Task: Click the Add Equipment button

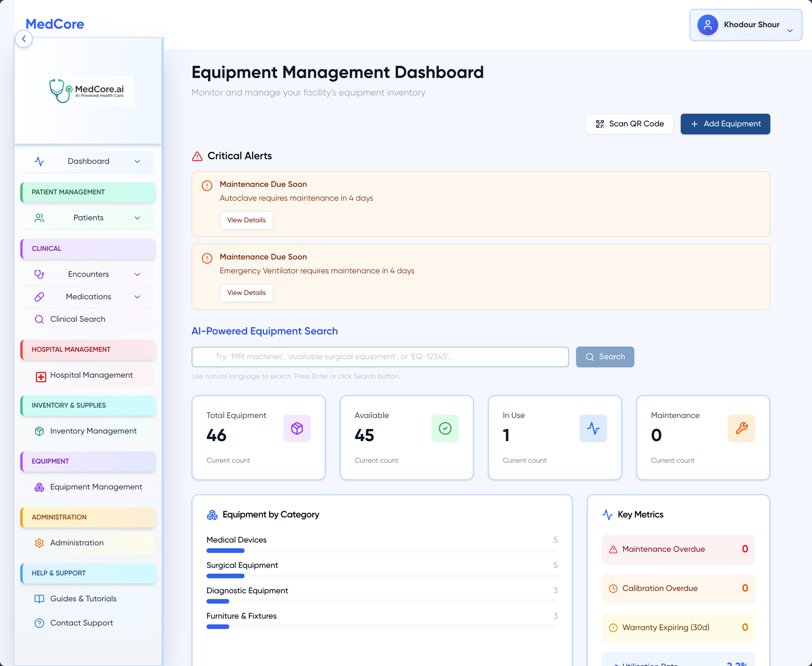Action: (725, 124)
